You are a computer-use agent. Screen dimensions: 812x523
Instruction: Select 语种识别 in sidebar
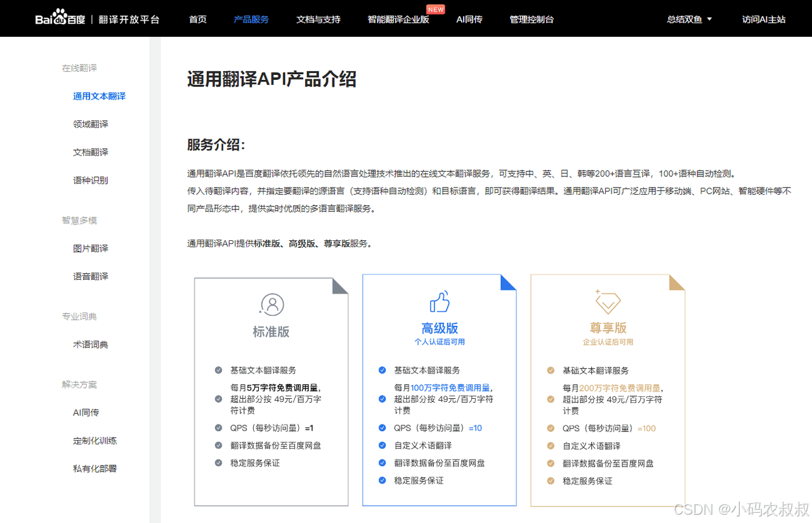pyautogui.click(x=91, y=180)
